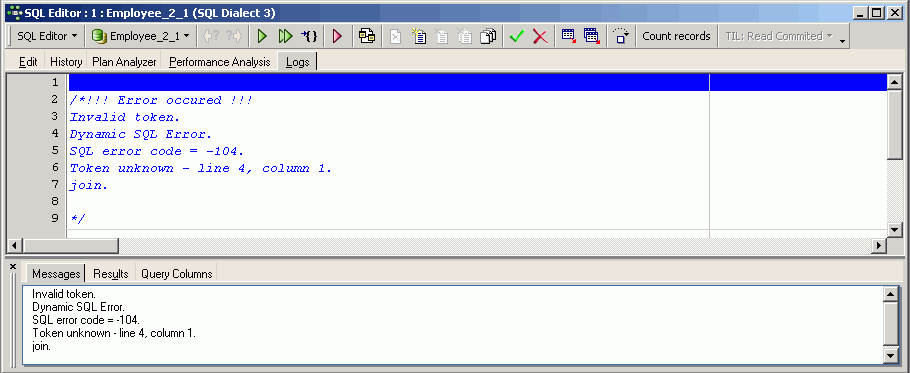Image resolution: width=910 pixels, height=373 pixels.
Task: Click the single table export icon
Action: click(x=569, y=37)
